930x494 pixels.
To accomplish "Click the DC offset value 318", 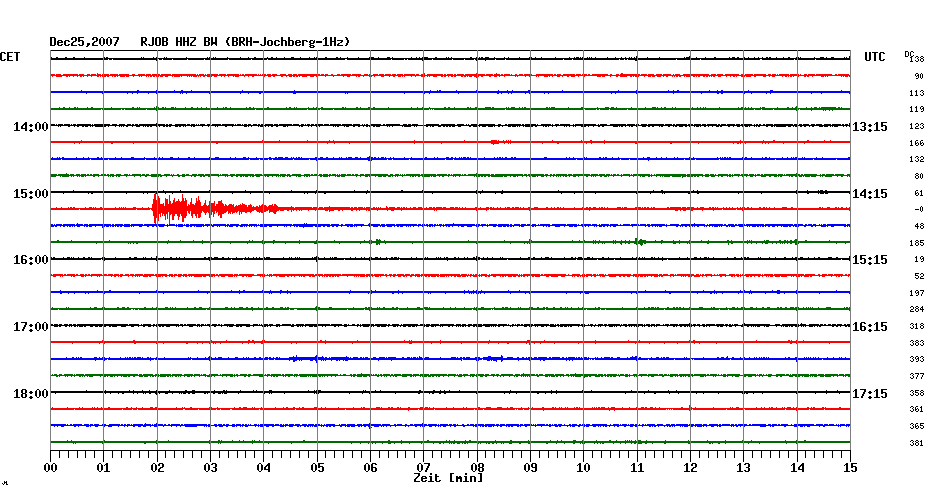I will 917,326.
